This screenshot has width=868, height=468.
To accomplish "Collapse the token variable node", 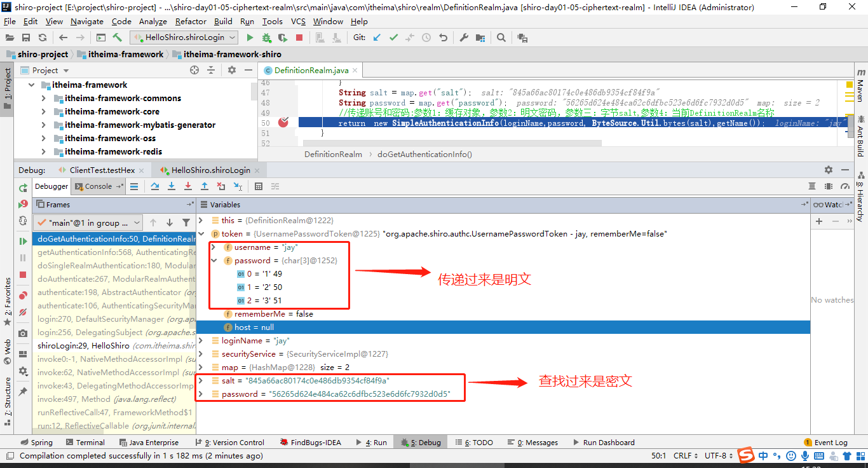I will (x=201, y=234).
